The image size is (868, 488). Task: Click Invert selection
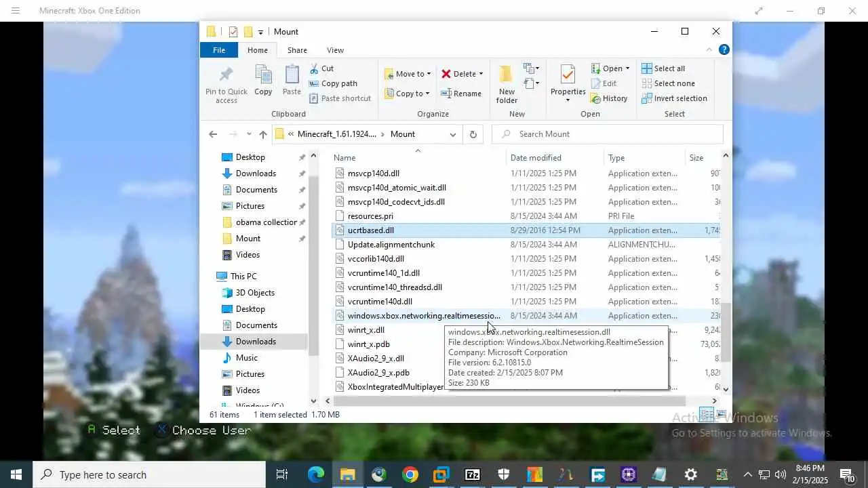pyautogui.click(x=674, y=98)
